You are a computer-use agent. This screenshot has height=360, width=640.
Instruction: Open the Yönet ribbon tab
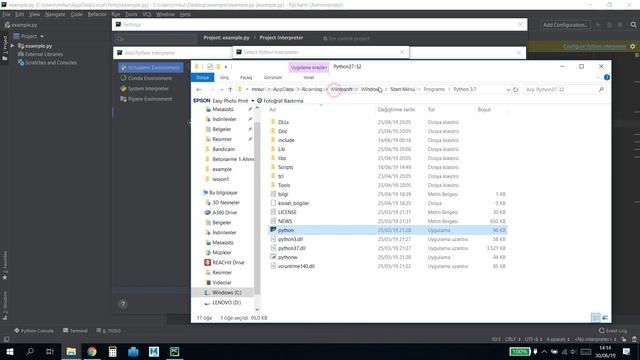tap(309, 77)
